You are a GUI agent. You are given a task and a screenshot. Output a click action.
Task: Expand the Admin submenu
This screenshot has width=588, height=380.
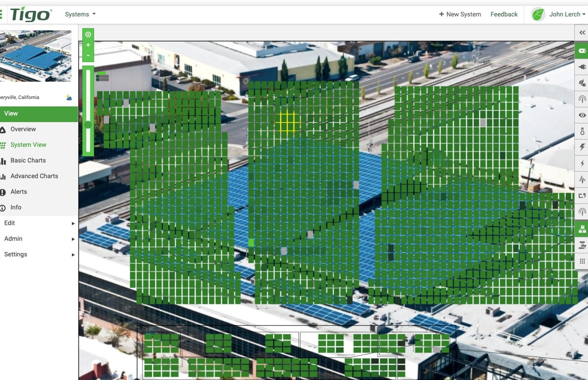(x=39, y=239)
